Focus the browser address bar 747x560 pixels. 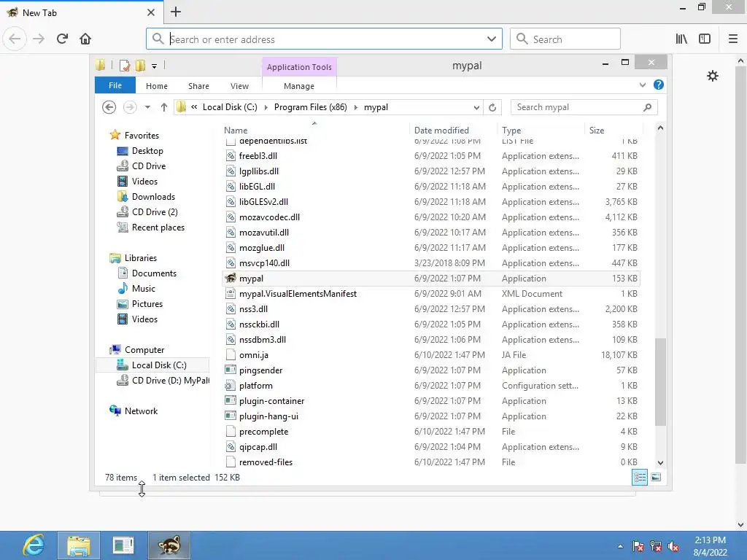325,39
